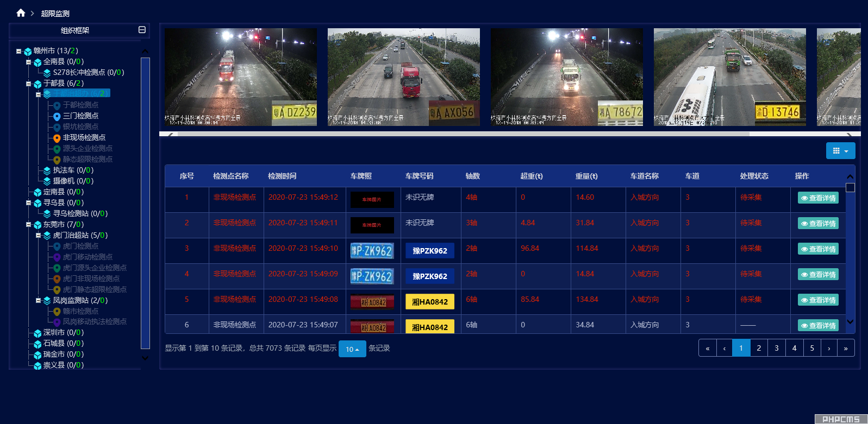Open the records-per-page dropdown showing 10
The width and height of the screenshot is (868, 424).
click(352, 349)
